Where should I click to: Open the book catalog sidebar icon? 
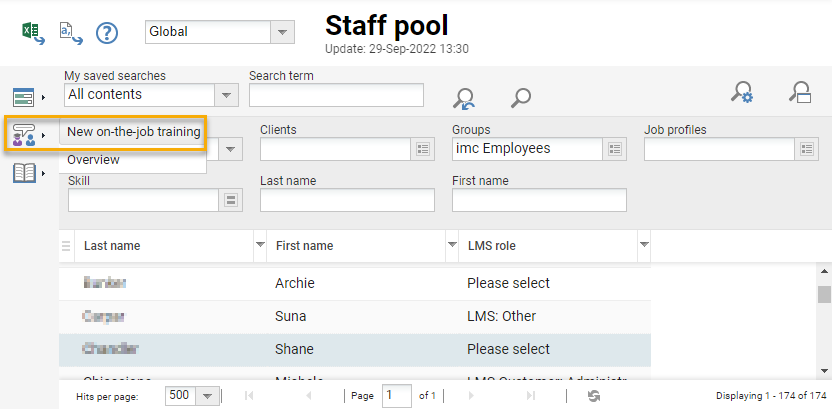click(x=25, y=173)
